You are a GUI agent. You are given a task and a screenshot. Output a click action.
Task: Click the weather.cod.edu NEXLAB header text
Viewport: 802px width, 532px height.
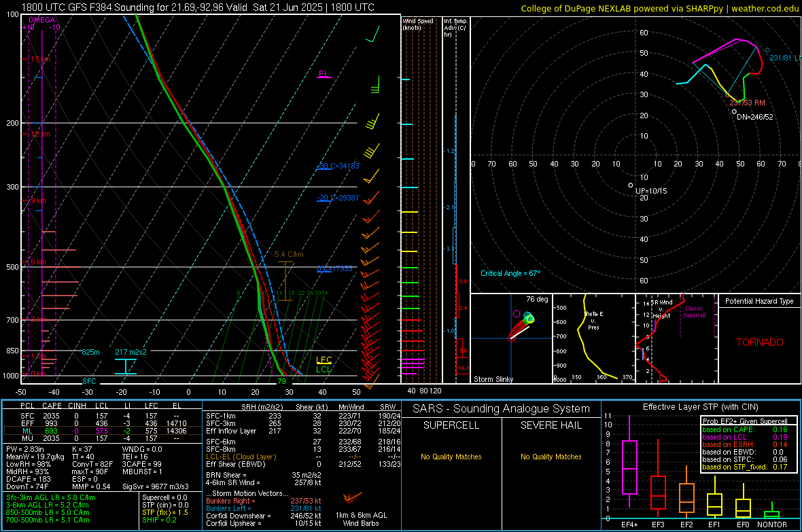click(659, 8)
